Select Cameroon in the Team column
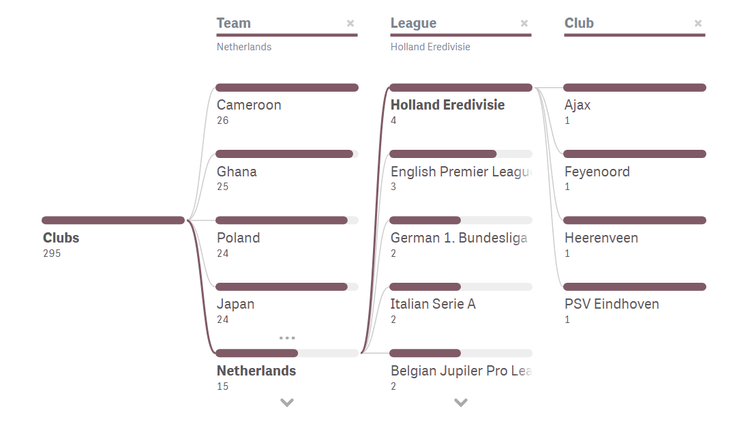Viewport: 750px width, 421px height. [x=249, y=105]
